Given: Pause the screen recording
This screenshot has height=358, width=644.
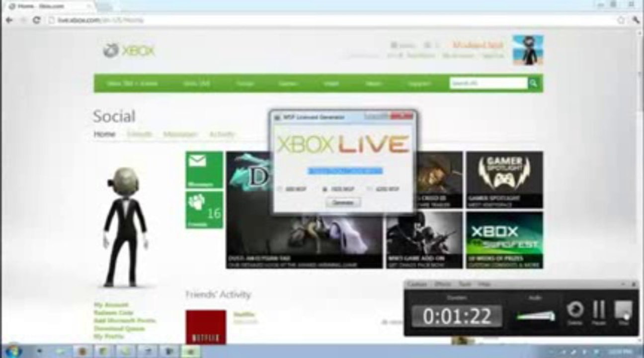Looking at the screenshot, I should tap(599, 313).
